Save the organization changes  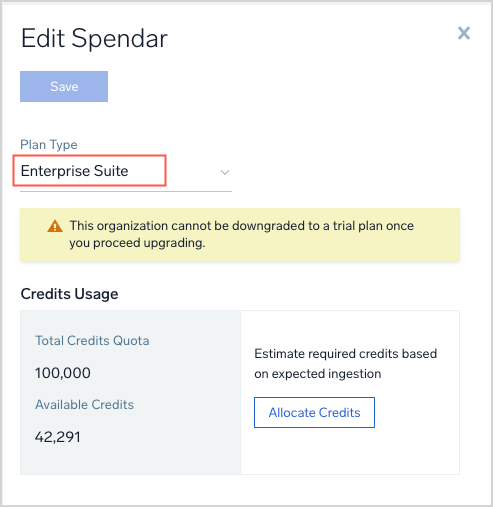pos(64,86)
